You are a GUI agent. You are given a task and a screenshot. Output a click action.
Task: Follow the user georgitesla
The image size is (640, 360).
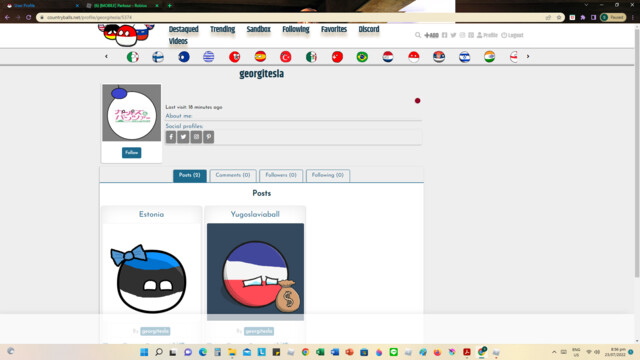click(x=131, y=153)
